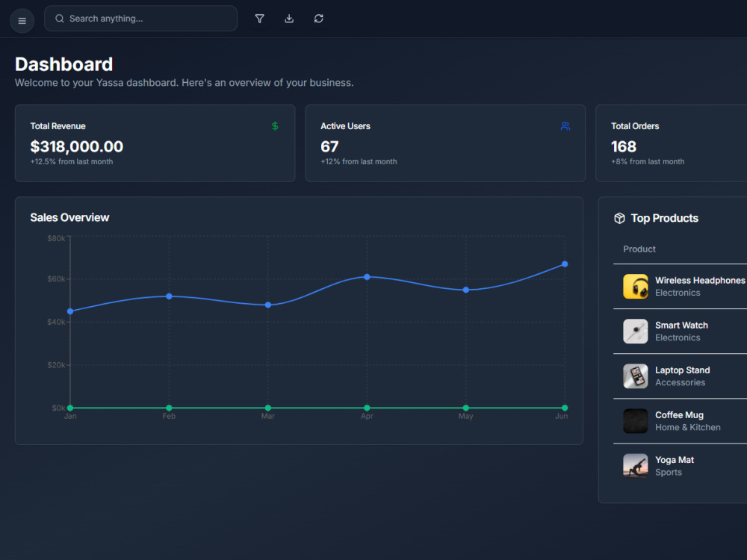Click the $80k axis label
747x560 pixels.
pyautogui.click(x=56, y=238)
